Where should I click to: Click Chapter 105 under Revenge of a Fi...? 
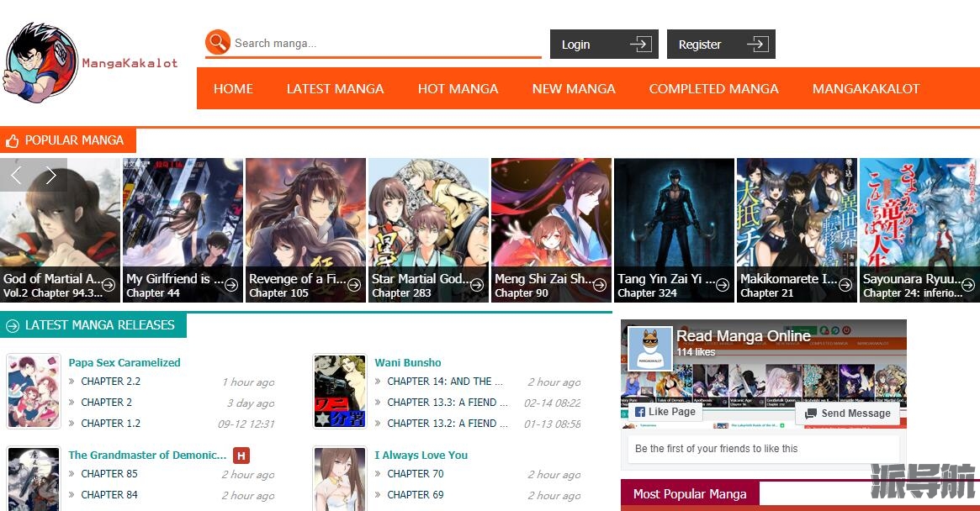(x=278, y=293)
